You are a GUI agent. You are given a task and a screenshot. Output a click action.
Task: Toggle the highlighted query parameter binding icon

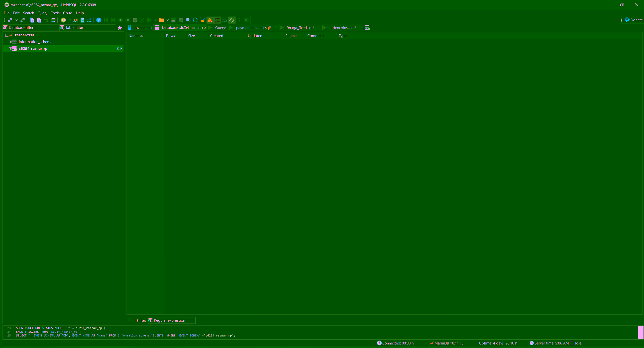coord(232,20)
